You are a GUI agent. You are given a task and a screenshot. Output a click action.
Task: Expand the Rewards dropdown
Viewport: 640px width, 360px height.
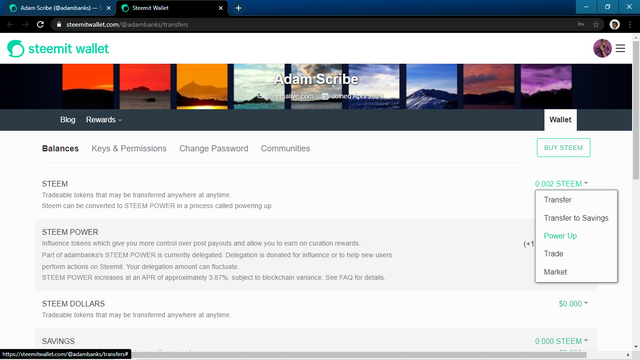pyautogui.click(x=104, y=120)
